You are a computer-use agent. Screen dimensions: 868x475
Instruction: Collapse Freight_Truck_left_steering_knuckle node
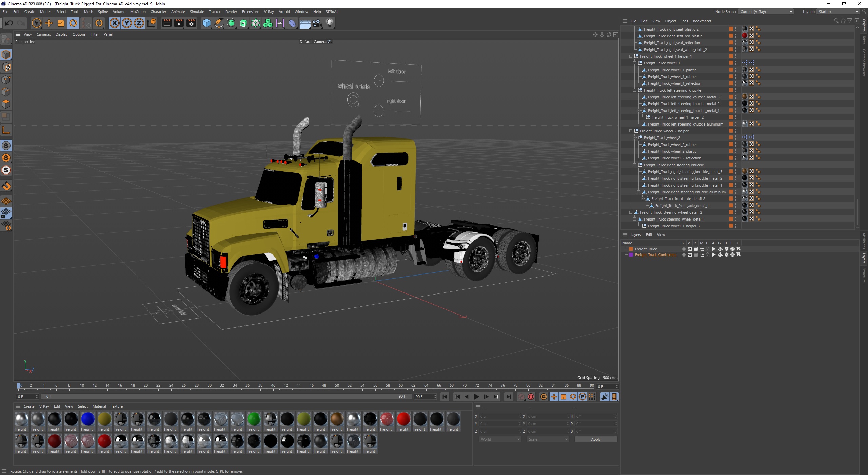(635, 90)
